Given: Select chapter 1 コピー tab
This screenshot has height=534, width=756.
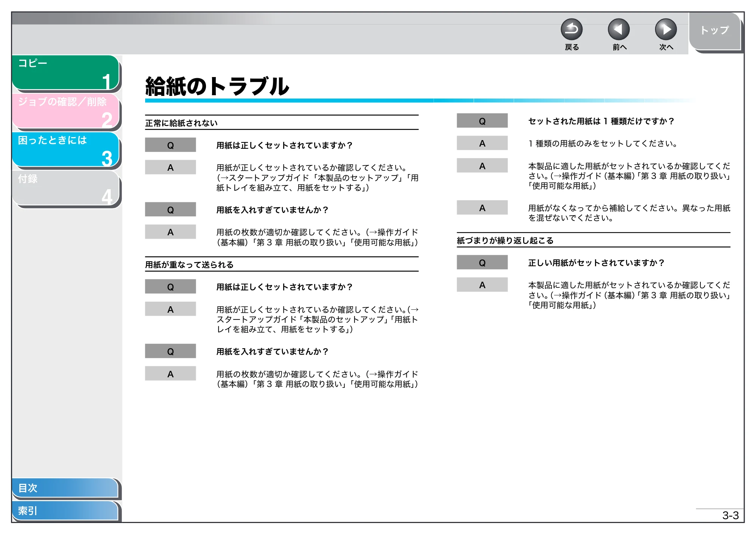Looking at the screenshot, I should pyautogui.click(x=66, y=73).
